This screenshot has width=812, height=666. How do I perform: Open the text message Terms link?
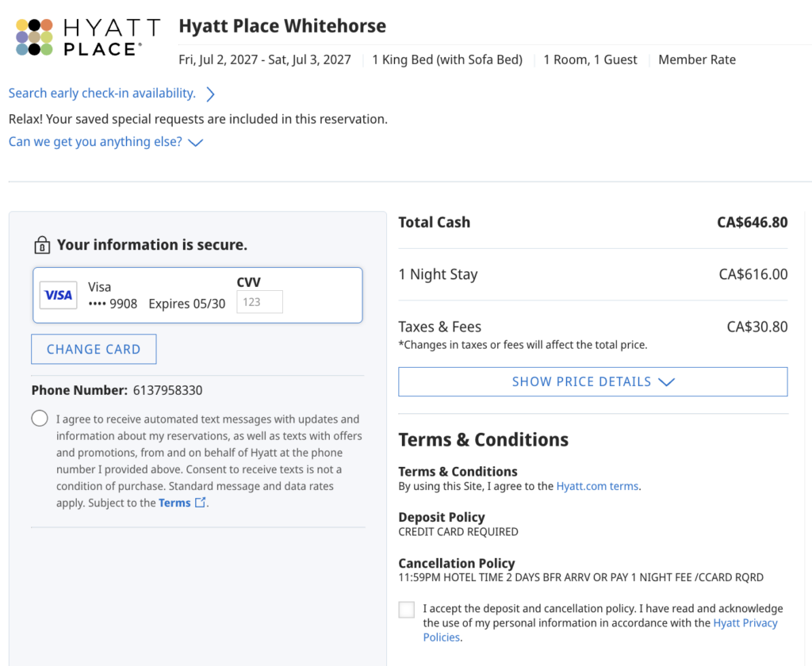point(174,503)
